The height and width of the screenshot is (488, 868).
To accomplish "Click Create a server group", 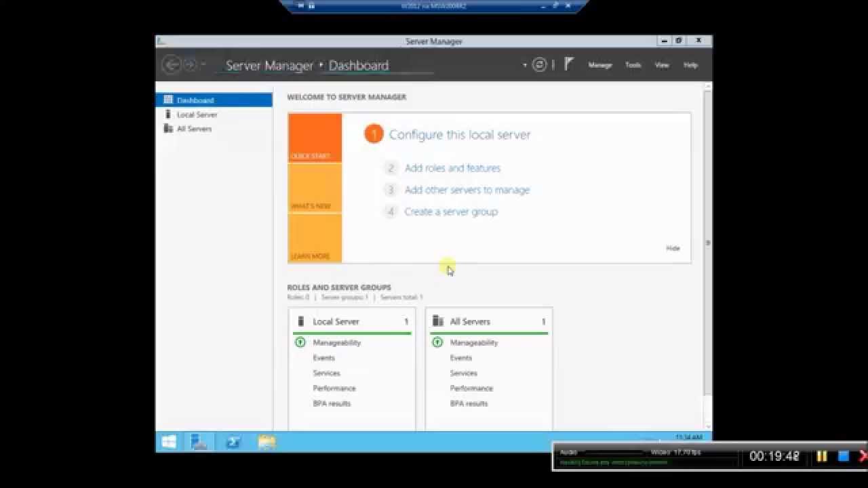I will pyautogui.click(x=451, y=211).
